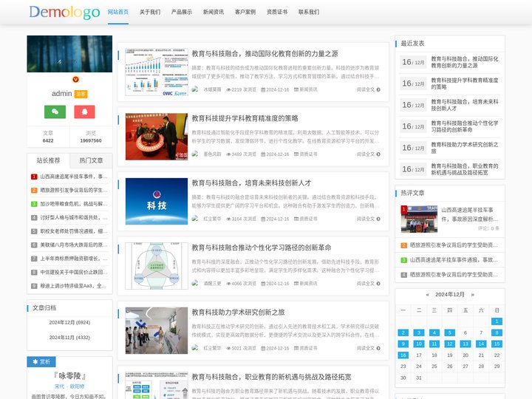Image resolution: width=532 pixels, height=399 pixels.
Task: Click the red QQ icon button
Action: click(84, 112)
